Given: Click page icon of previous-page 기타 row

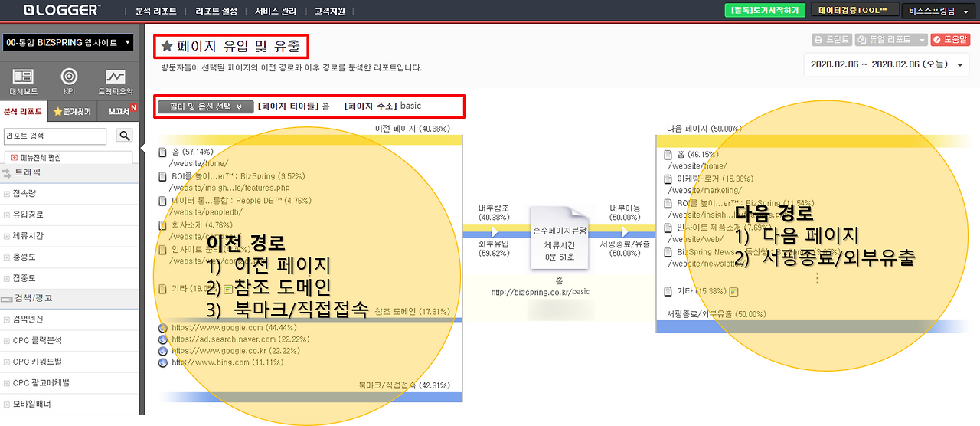Looking at the screenshot, I should click(162, 289).
